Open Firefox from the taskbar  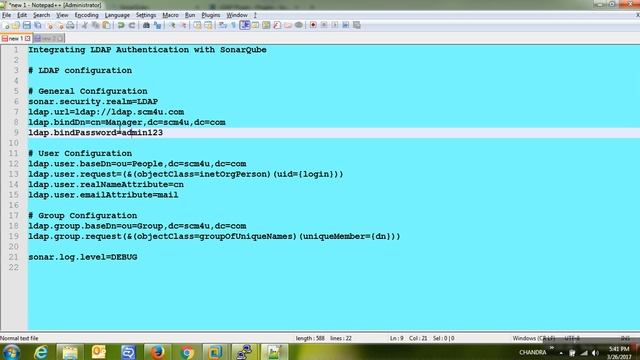[x=157, y=352]
